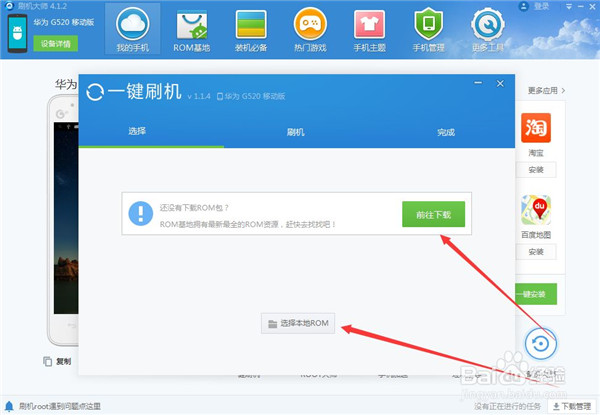Switch to the 完成 step tab
Screen dimensions: 600x415
click(445, 131)
